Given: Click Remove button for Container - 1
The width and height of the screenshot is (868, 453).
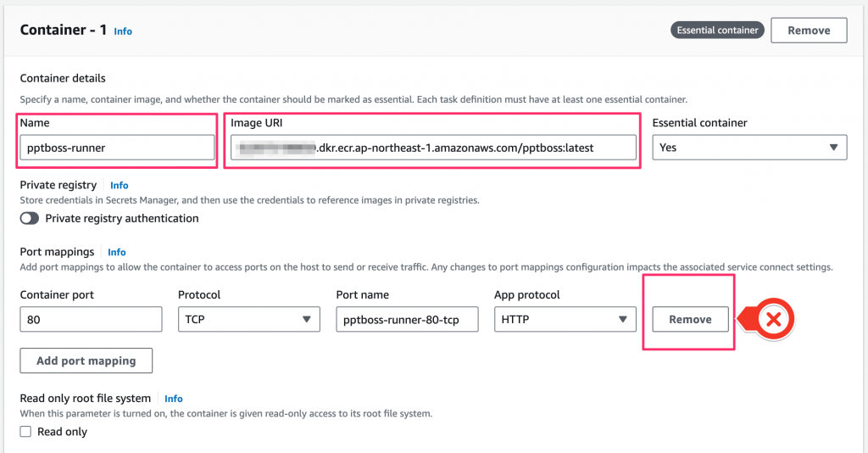Looking at the screenshot, I should [809, 31].
